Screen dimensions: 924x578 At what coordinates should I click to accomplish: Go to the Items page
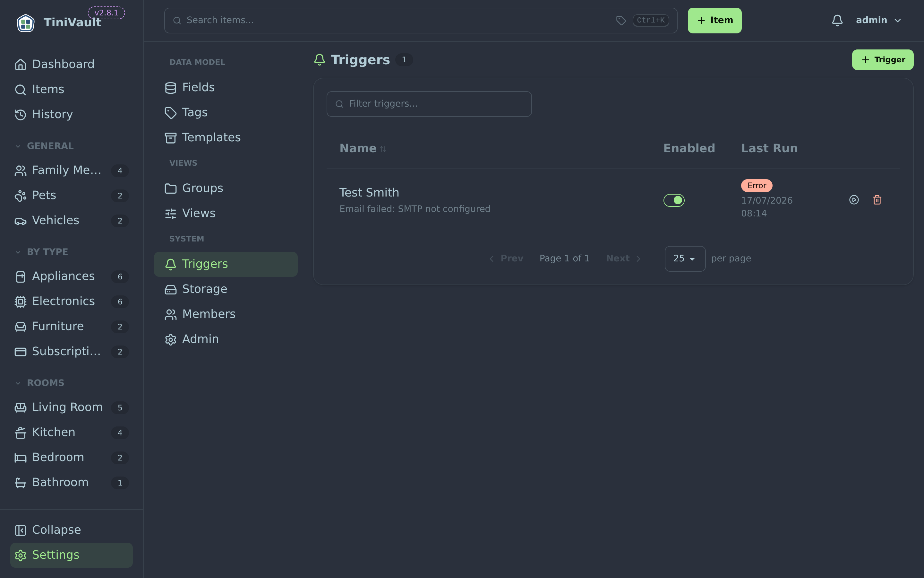[x=72, y=89]
